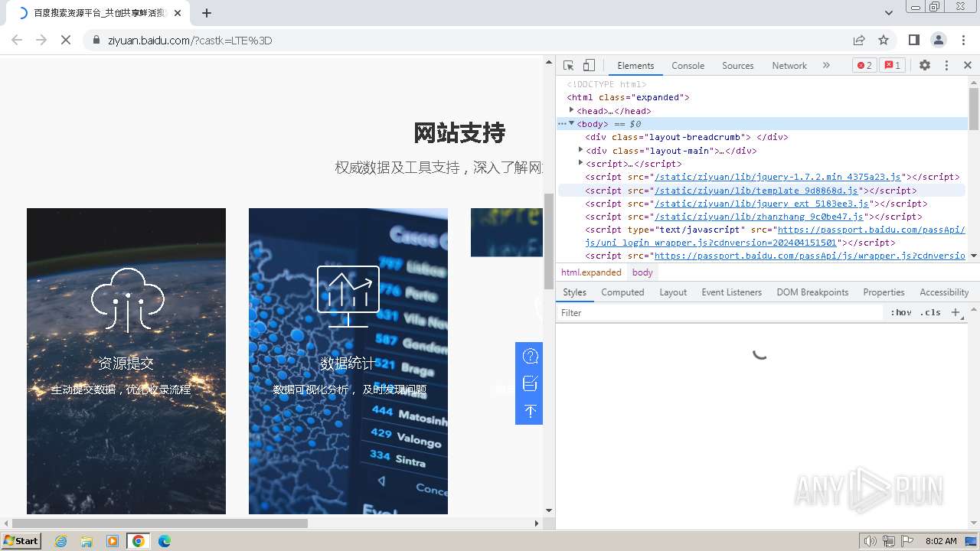The height and width of the screenshot is (551, 980).
Task: Click the 1 issue counter badge
Action: (892, 66)
